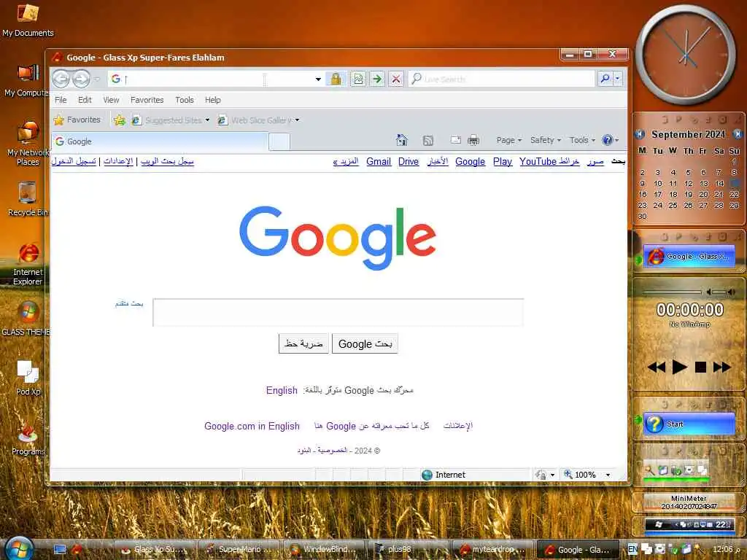This screenshot has height=560, width=747.
Task: Click the browser Forward arrow button
Action: pyautogui.click(x=81, y=79)
